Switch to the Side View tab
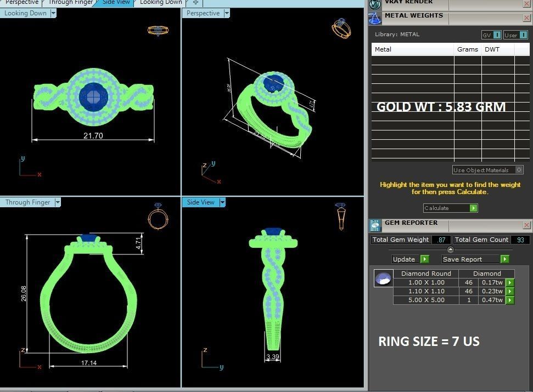The image size is (533, 392). (116, 2)
